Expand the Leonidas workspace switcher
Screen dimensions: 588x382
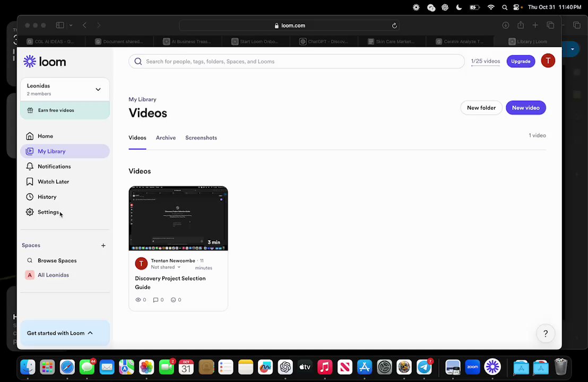coord(65,89)
